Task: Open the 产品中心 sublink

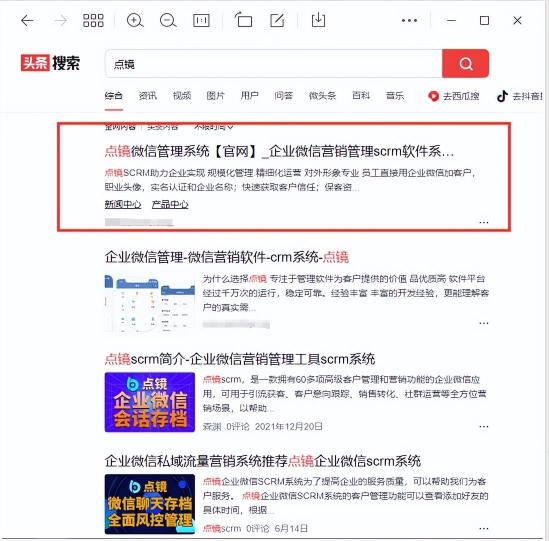Action: pos(170,204)
